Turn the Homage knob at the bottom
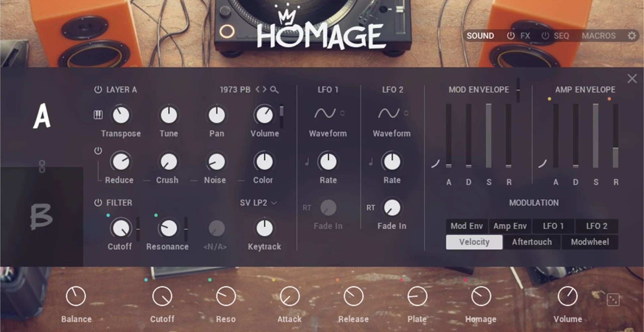The height and width of the screenshot is (332, 644). (x=481, y=295)
